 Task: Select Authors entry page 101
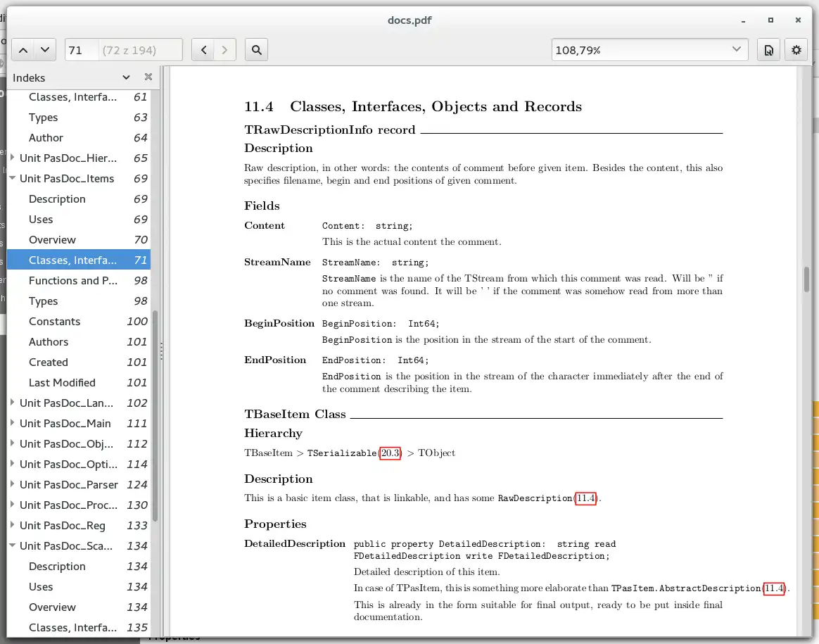79,342
